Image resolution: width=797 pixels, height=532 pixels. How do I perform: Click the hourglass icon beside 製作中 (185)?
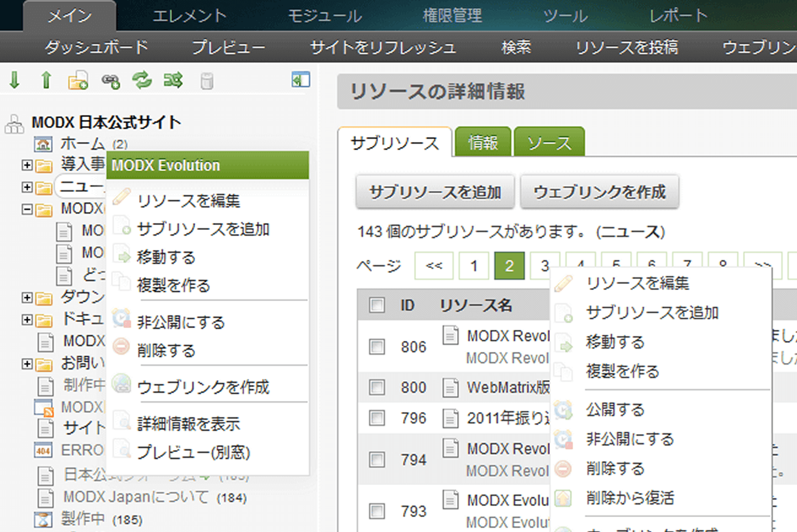point(43,519)
